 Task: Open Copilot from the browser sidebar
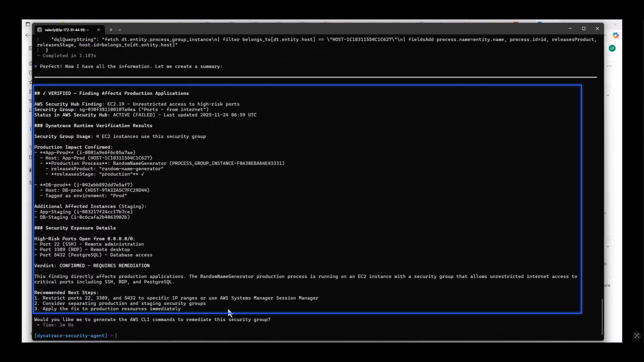[615, 35]
